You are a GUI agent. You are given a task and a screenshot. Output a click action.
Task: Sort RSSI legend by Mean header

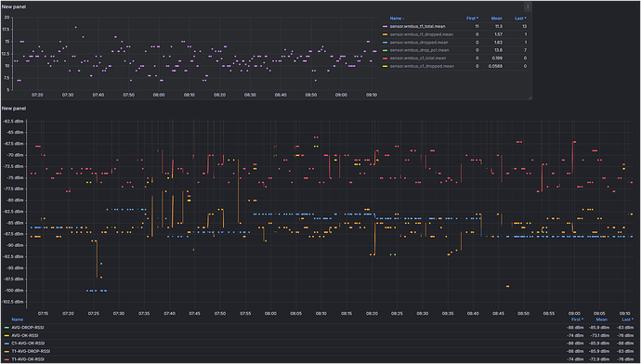pyautogui.click(x=602, y=319)
